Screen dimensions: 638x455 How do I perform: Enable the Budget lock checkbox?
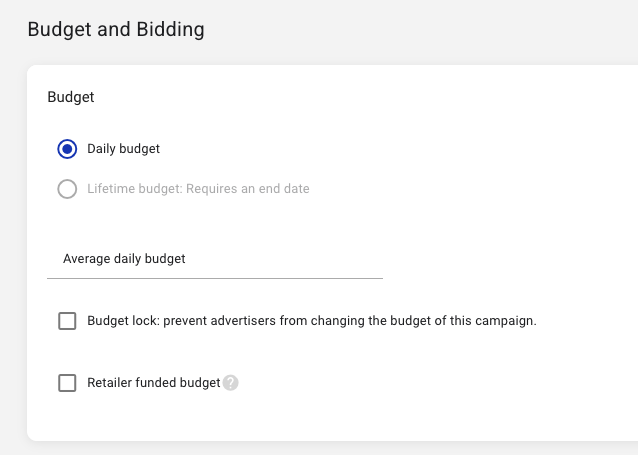[x=67, y=321]
